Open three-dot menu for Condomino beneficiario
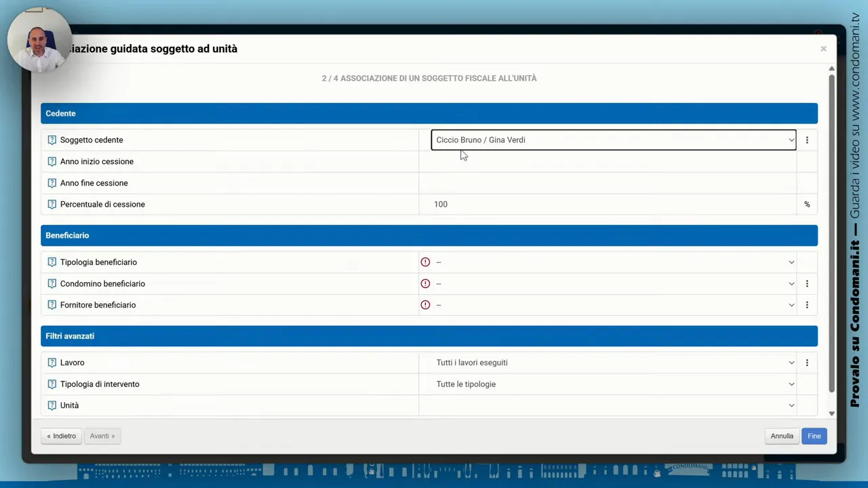The width and height of the screenshot is (868, 488). coord(807,284)
